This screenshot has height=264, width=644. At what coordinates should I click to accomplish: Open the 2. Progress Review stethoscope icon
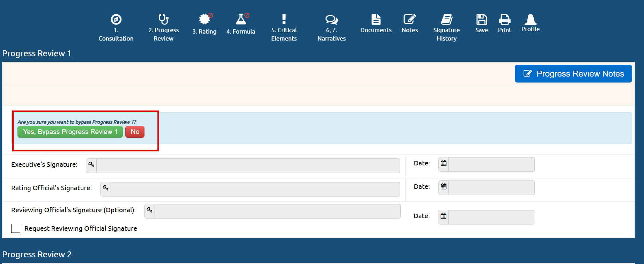pos(163,19)
